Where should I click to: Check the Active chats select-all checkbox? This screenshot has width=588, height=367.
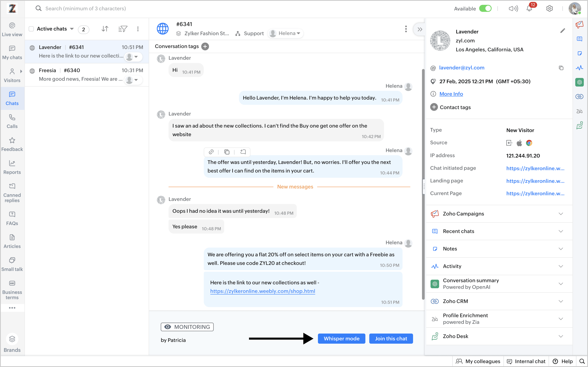coord(31,29)
